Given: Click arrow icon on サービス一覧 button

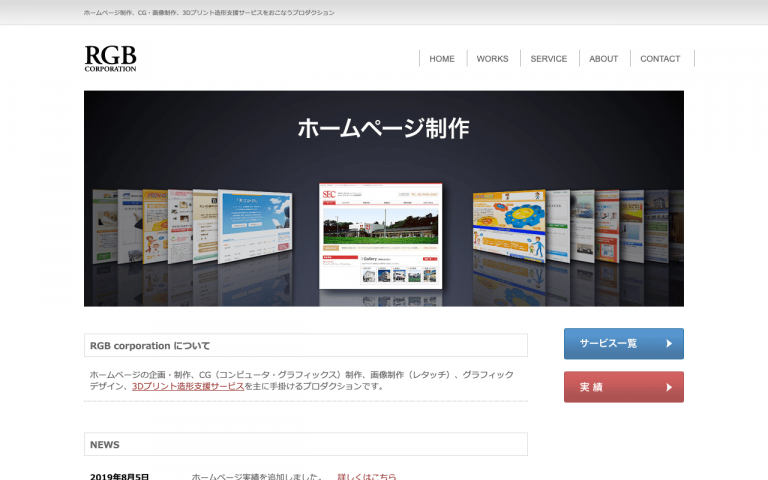Looking at the screenshot, I should 669,344.
